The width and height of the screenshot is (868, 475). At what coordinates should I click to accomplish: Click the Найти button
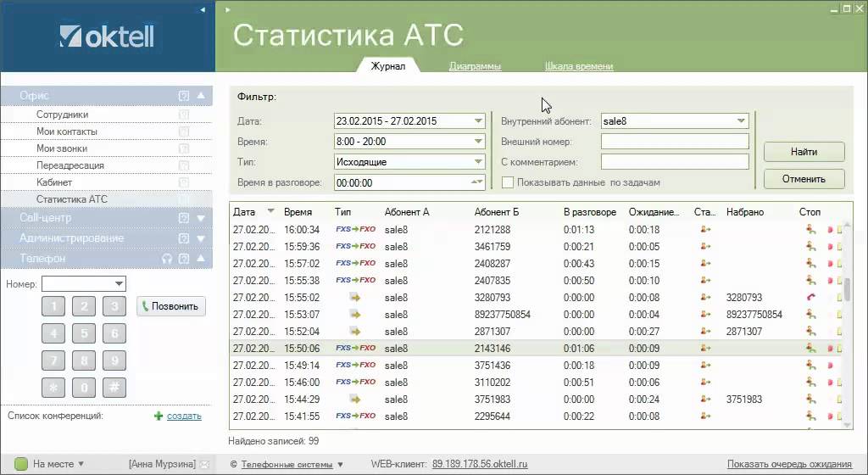(x=804, y=152)
